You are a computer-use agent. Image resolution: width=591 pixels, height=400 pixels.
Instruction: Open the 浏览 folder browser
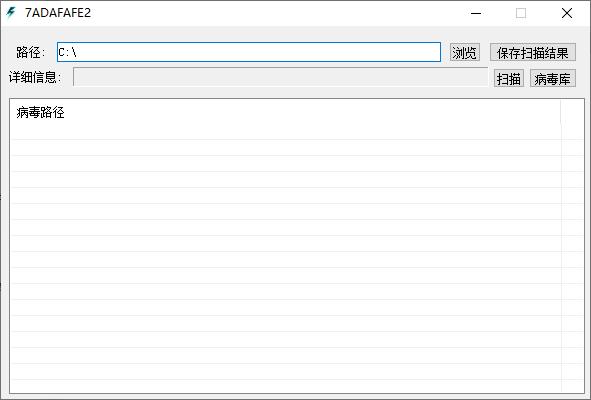pyautogui.click(x=465, y=52)
